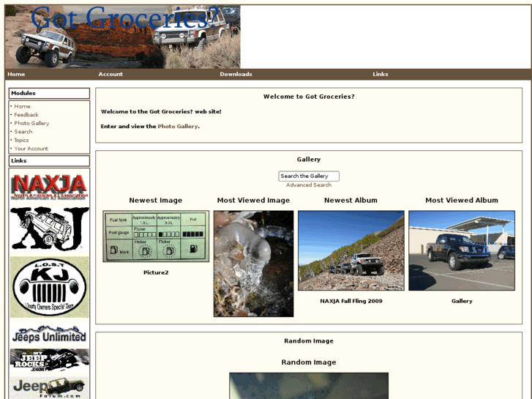Image resolution: width=532 pixels, height=399 pixels.
Task: Open the NAXJA Fall Fling 2009 caption
Action: point(351,301)
